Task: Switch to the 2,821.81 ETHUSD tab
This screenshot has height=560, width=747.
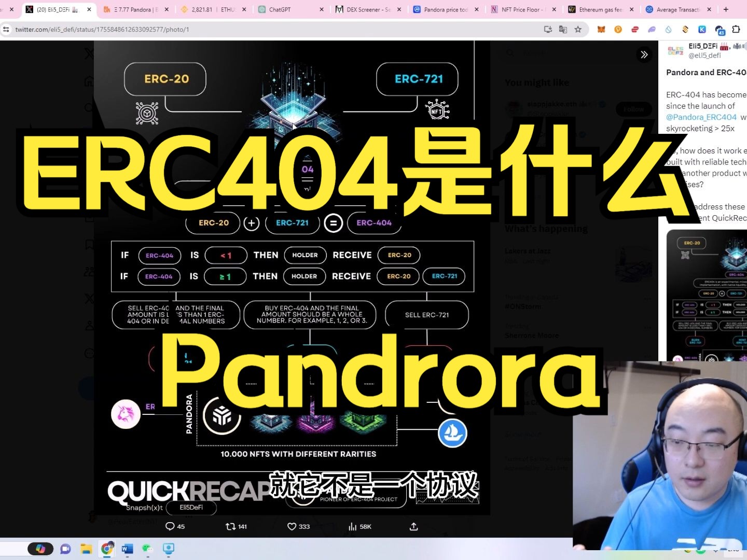Action: (x=213, y=9)
